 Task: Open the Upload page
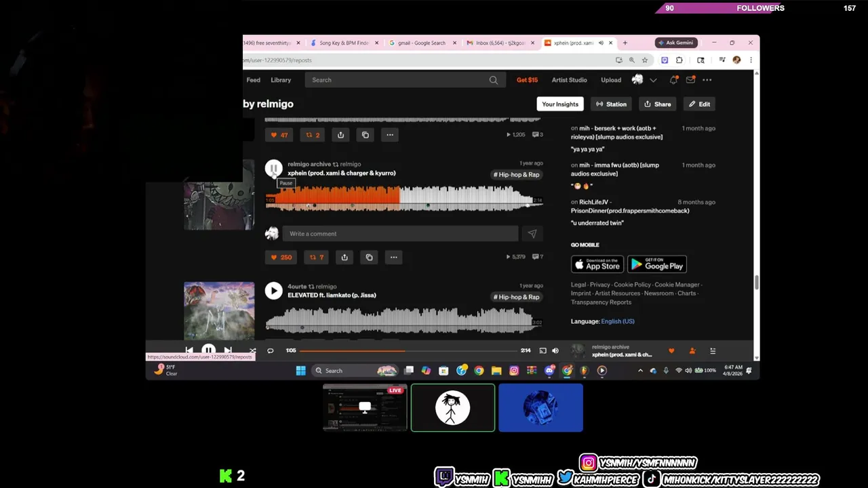tap(611, 80)
